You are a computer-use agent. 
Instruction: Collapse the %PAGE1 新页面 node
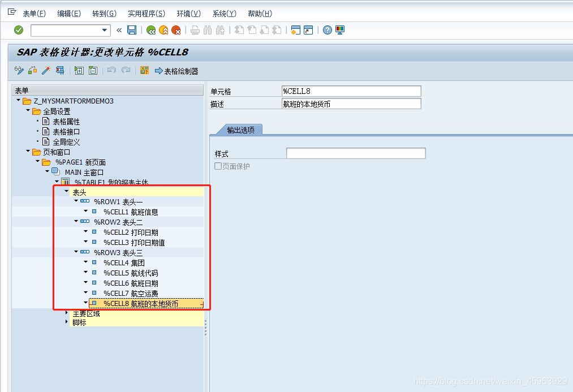(37, 161)
